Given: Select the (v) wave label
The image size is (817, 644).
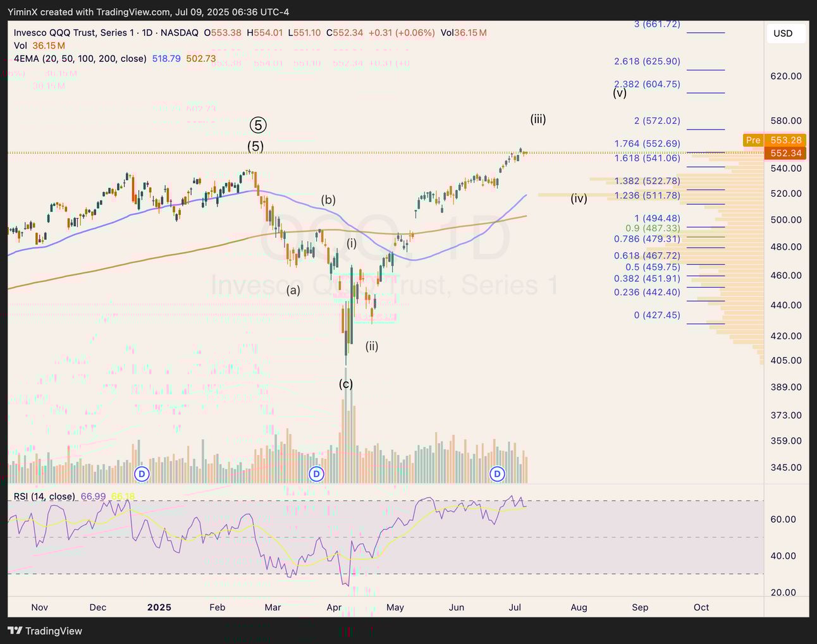Looking at the screenshot, I should point(620,92).
